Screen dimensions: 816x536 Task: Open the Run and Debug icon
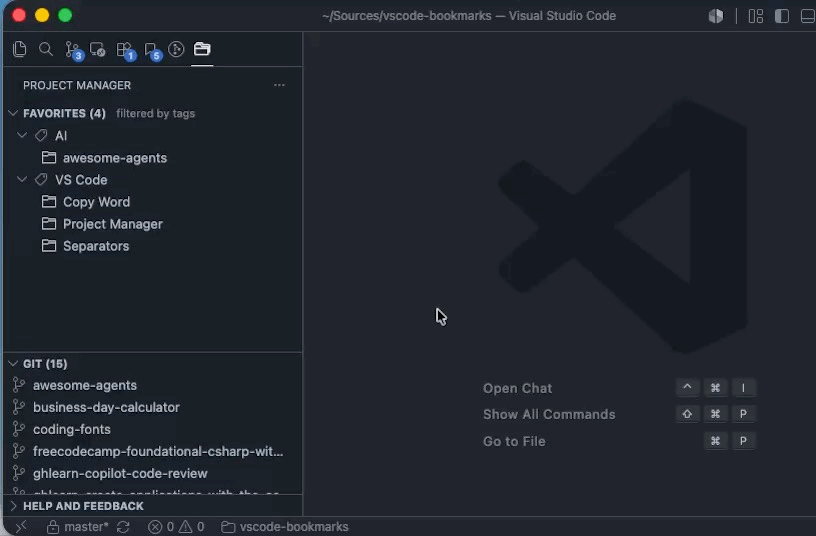pos(176,49)
